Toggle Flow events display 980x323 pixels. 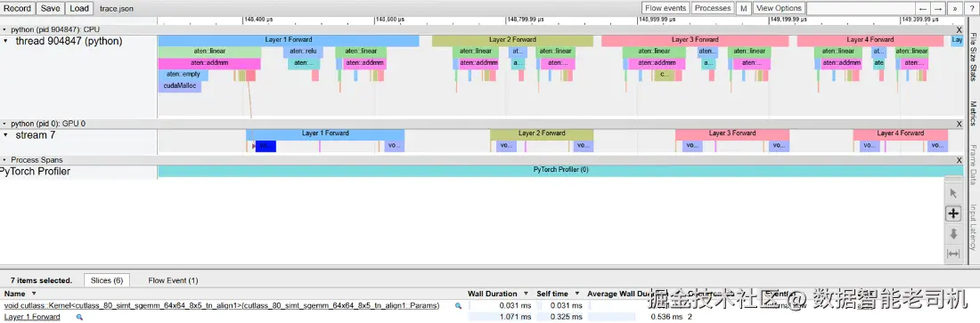click(x=666, y=8)
